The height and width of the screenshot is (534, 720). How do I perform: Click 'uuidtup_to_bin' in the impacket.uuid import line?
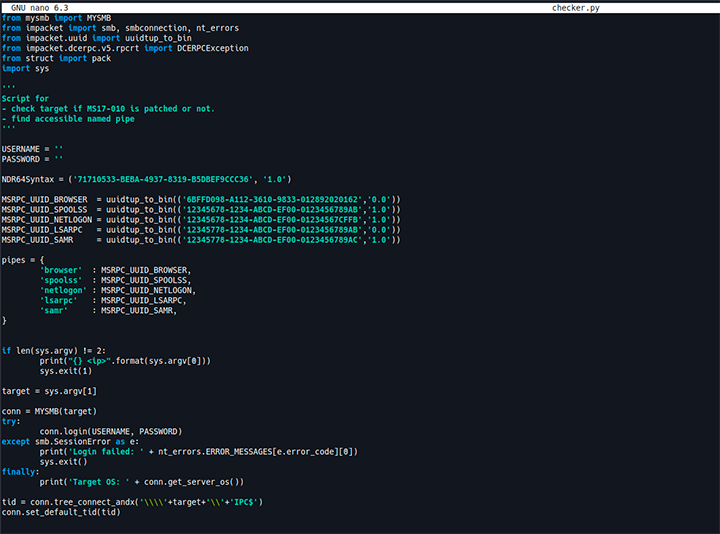click(x=158, y=38)
